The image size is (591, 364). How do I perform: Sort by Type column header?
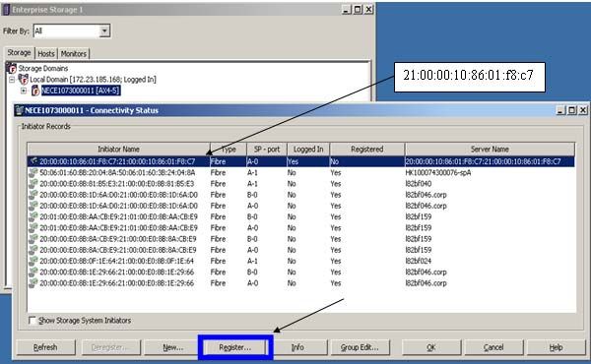coord(229,150)
